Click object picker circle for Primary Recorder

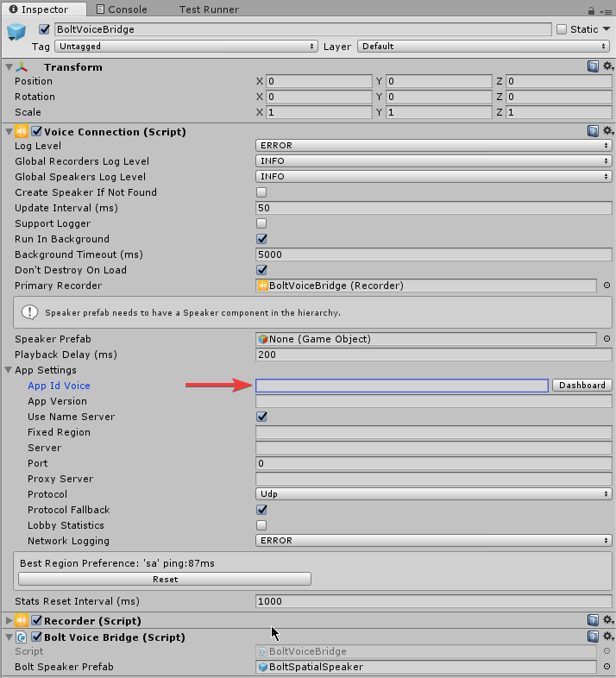(607, 286)
